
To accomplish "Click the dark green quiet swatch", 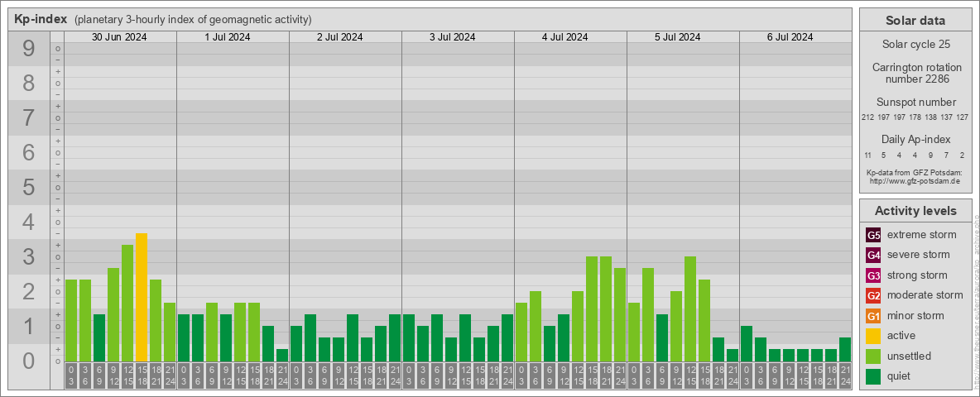I will tap(873, 376).
